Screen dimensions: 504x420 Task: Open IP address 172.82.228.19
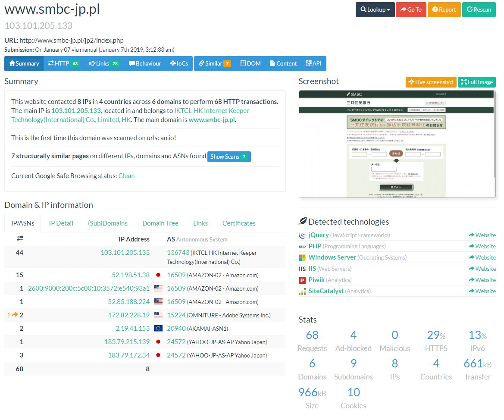pyautogui.click(x=128, y=315)
